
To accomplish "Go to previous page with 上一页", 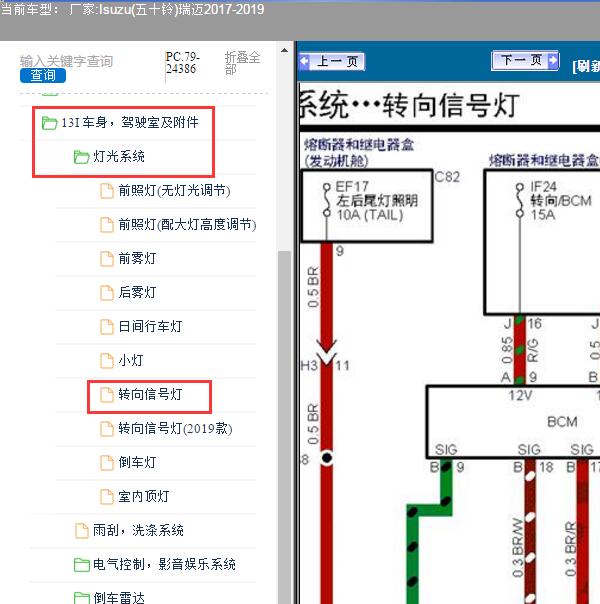I will click(332, 61).
